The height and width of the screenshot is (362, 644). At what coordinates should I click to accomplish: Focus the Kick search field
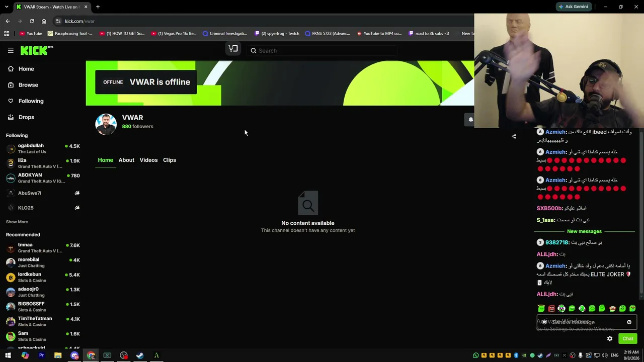point(322,51)
